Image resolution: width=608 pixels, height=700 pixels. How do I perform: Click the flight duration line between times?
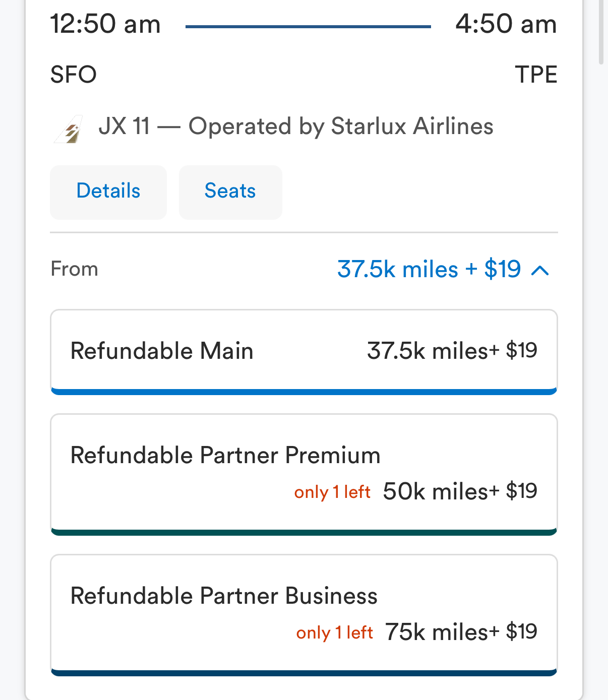click(x=308, y=27)
